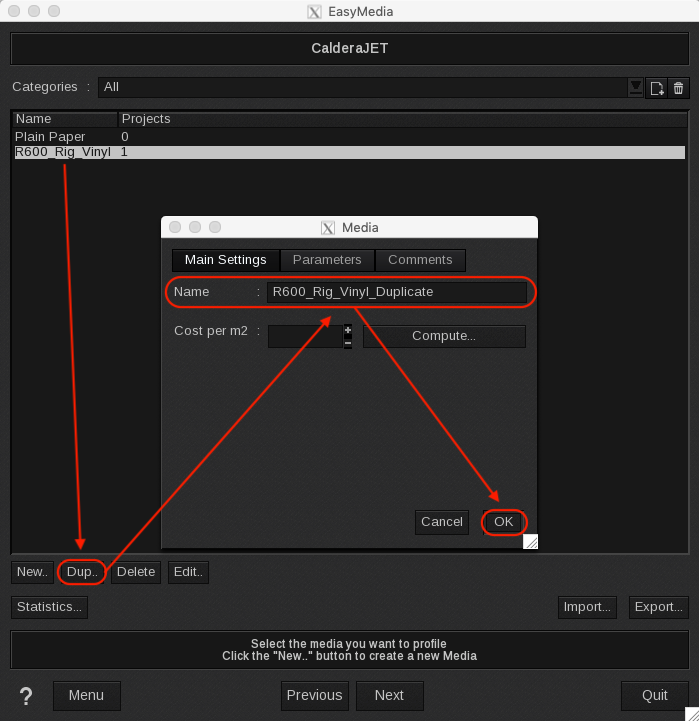Sort list by the Projects column header
This screenshot has width=699, height=721.
pyautogui.click(x=146, y=119)
